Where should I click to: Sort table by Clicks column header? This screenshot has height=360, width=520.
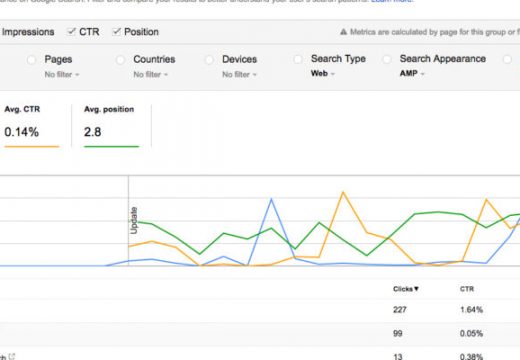coord(406,289)
